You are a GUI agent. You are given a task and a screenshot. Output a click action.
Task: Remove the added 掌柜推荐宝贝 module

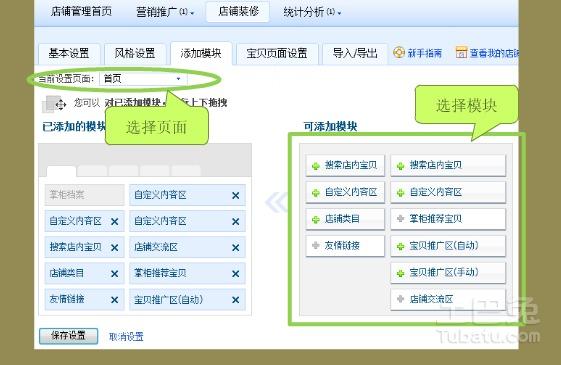click(x=235, y=274)
